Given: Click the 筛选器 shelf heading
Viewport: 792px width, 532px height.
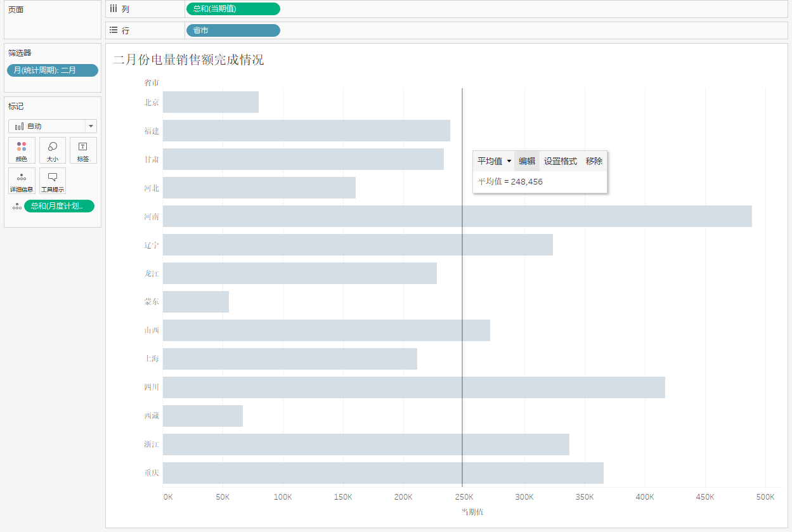Looking at the screenshot, I should click(20, 53).
